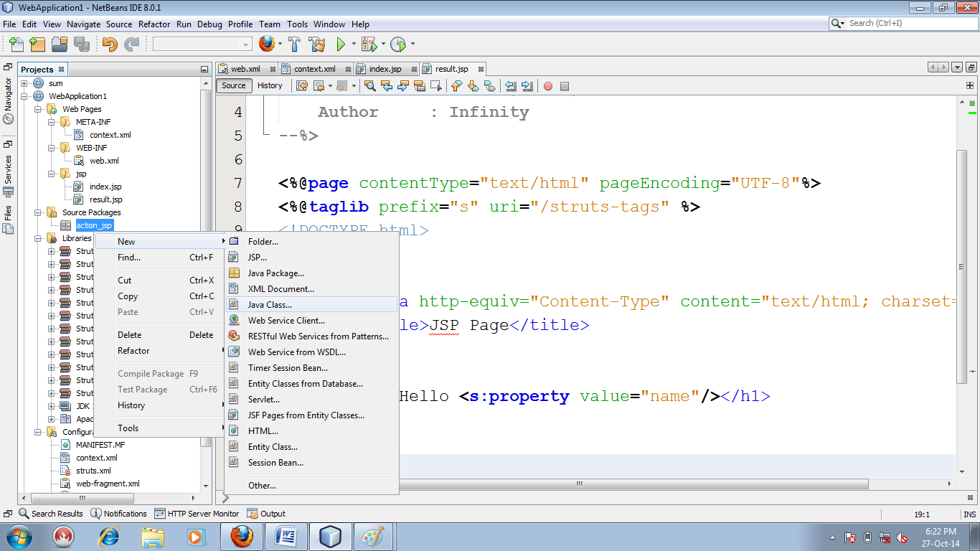Click the Search Ctrl+I field
This screenshot has width=980, height=551.
point(903,22)
